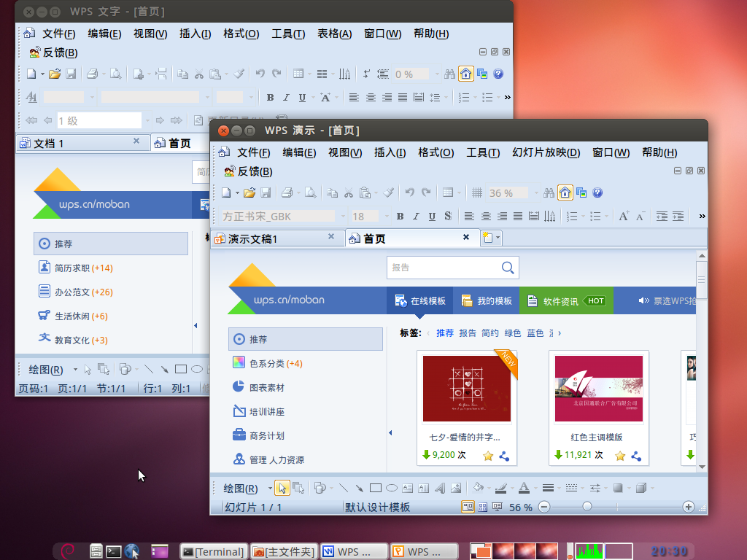Toggle Bold in WPS Presentation format bar

400,217
